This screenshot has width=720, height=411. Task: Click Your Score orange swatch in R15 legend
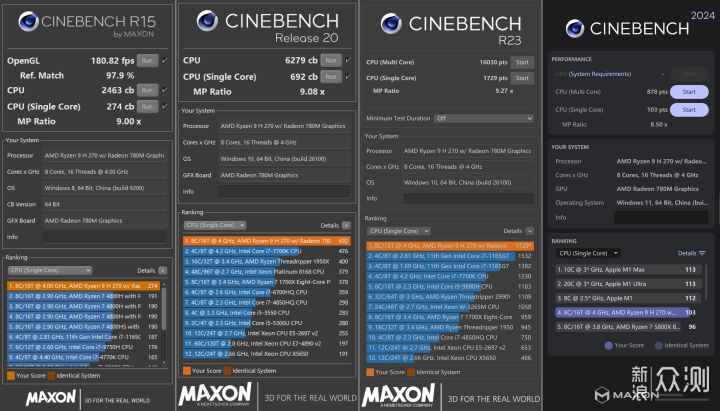[x=11, y=376]
